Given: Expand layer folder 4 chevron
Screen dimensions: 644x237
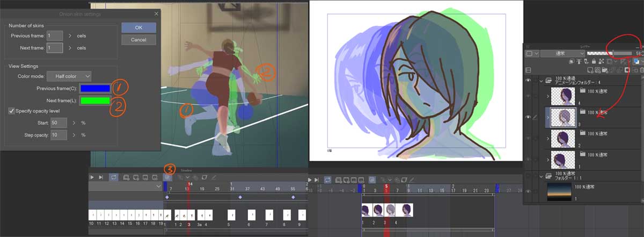Looking at the screenshot, I should [547, 96].
